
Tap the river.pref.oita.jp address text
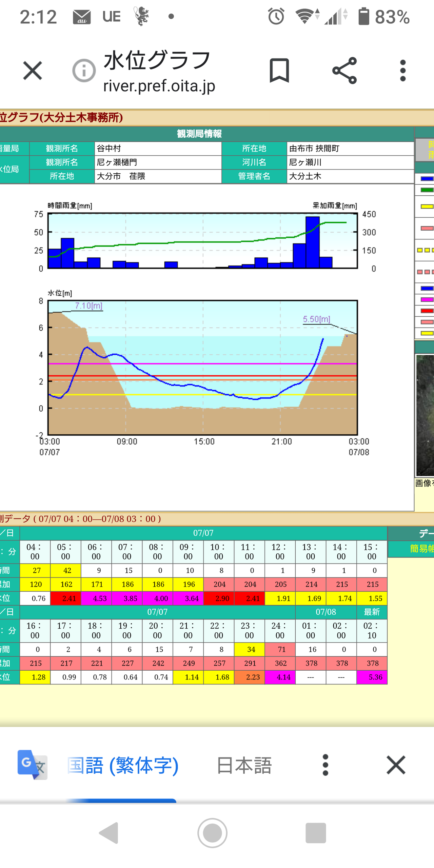click(x=159, y=86)
